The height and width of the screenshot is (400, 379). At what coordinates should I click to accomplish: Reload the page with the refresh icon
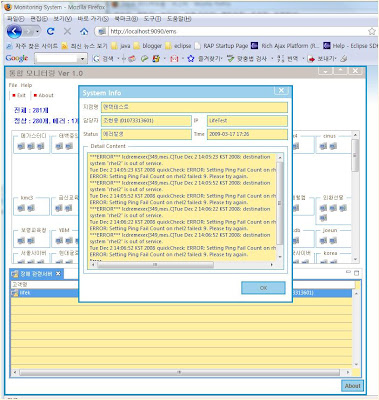[x=51, y=31]
